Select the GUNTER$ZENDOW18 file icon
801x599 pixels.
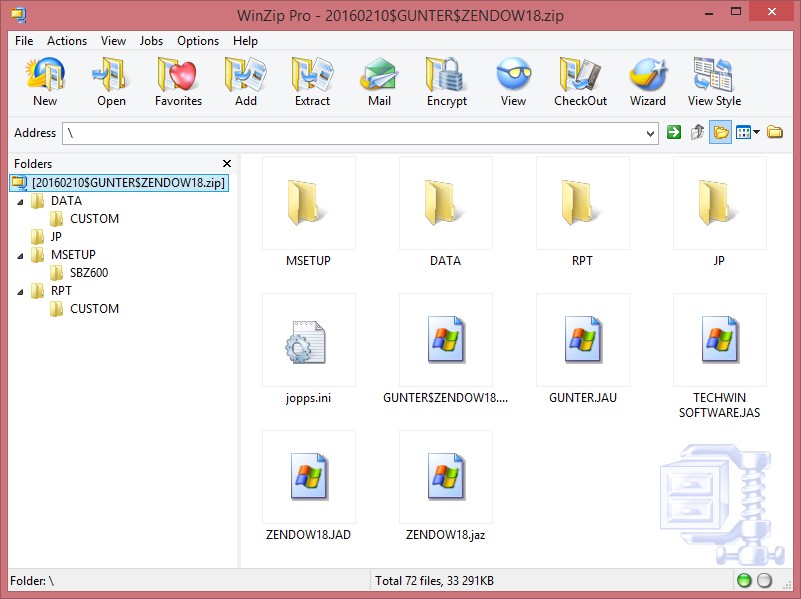point(445,340)
